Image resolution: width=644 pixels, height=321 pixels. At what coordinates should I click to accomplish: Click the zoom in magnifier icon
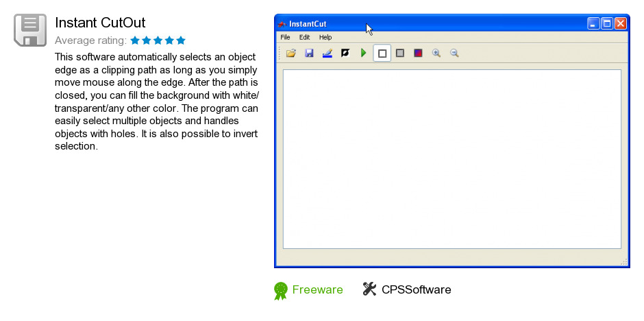click(x=436, y=53)
